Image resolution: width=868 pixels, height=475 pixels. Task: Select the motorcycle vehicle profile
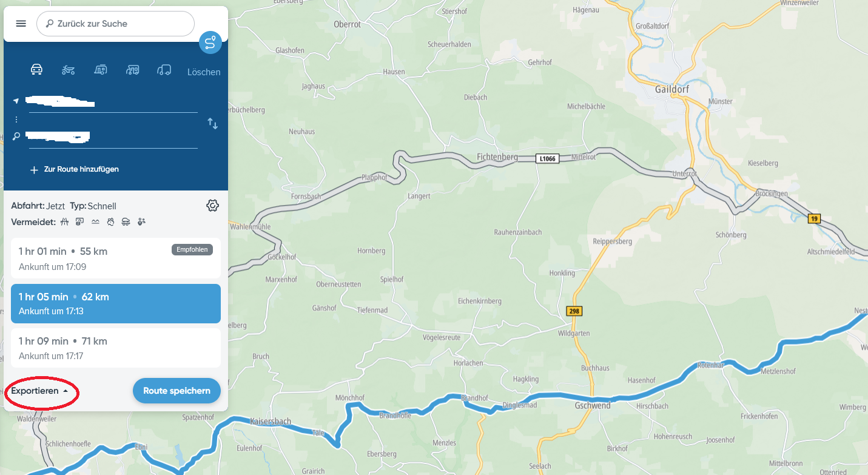pyautogui.click(x=69, y=70)
